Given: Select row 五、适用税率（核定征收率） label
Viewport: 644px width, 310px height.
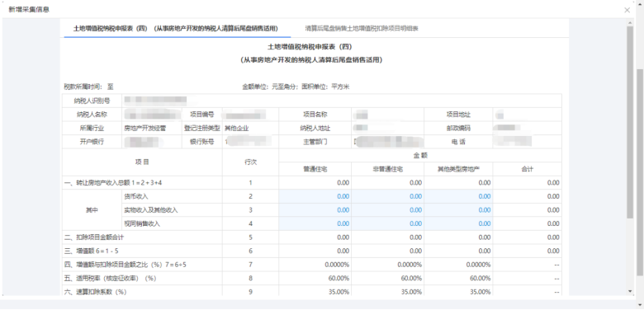Looking at the screenshot, I should coord(111,278).
